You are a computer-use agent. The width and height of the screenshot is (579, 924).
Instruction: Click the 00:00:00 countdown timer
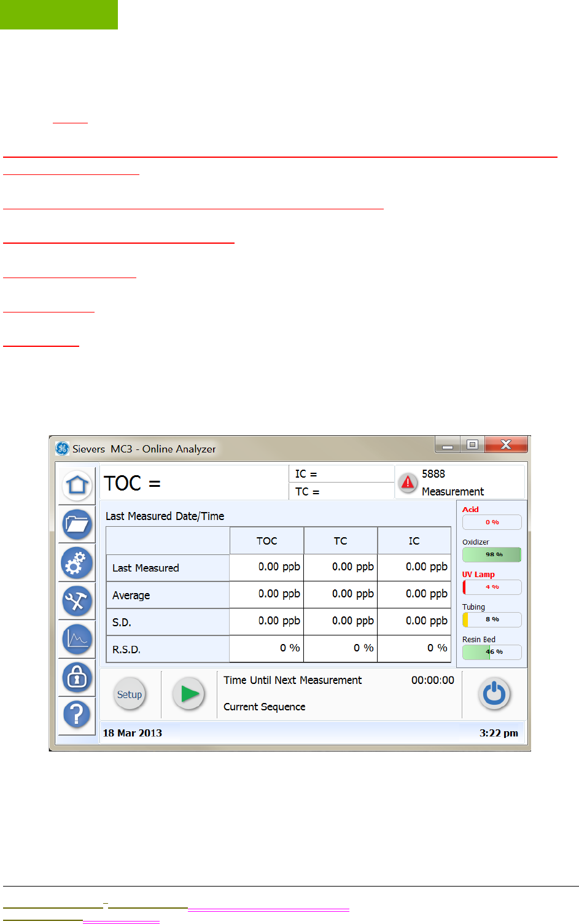pyautogui.click(x=433, y=680)
